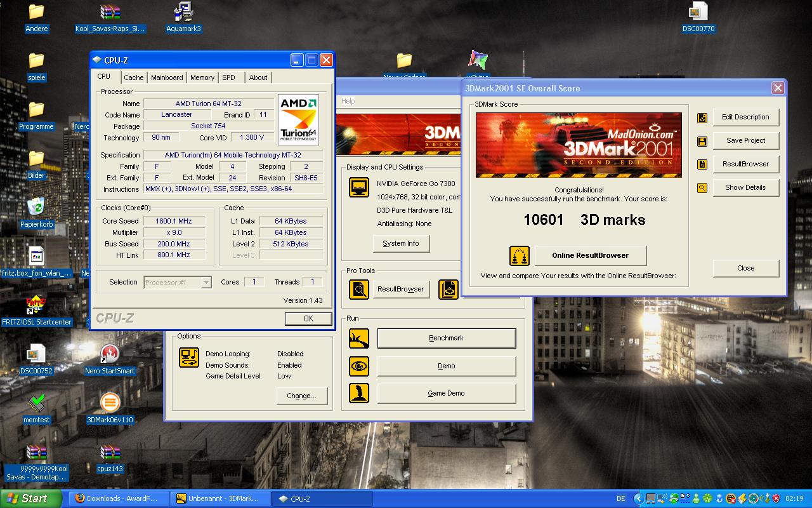This screenshot has width=812, height=508.
Task: Click the Pro Tools ResultBrowser magnifier icon
Action: [359, 290]
